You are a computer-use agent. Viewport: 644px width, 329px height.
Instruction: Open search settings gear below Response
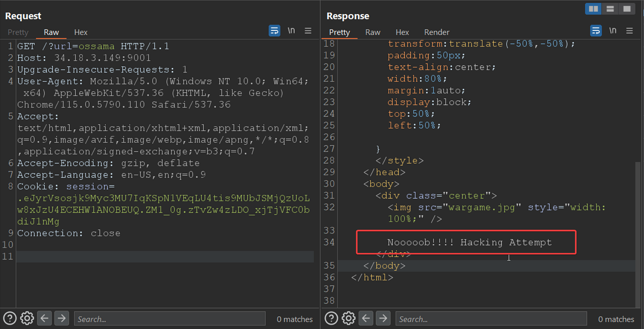(x=349, y=318)
